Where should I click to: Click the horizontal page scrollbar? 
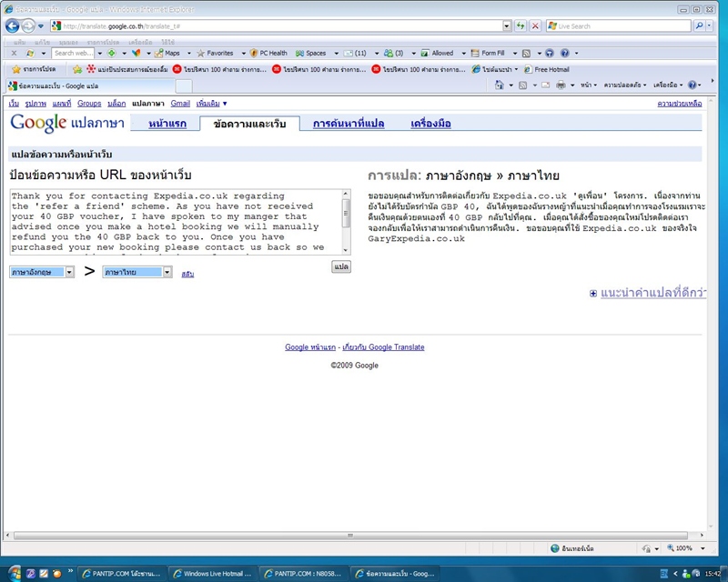click(x=350, y=536)
